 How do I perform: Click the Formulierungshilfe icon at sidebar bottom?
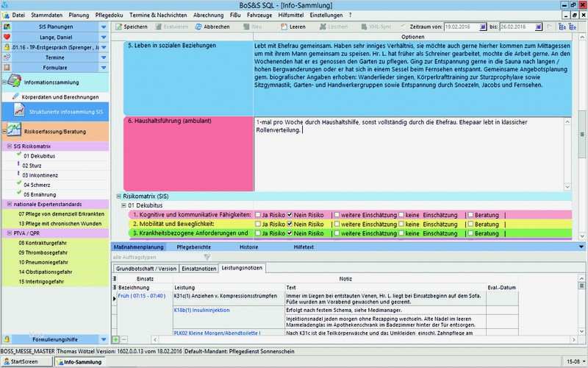pyautogui.click(x=7, y=339)
